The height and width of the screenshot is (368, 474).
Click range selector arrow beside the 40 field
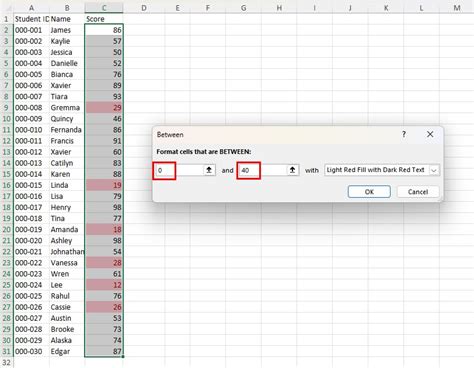click(x=292, y=170)
